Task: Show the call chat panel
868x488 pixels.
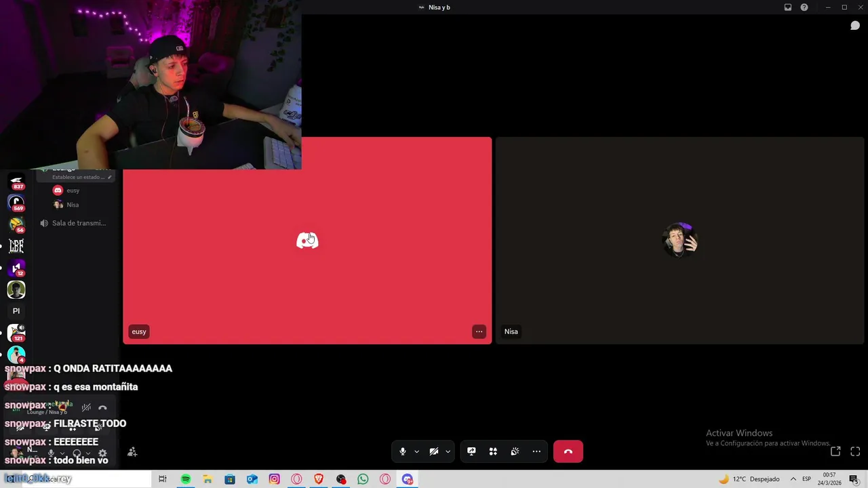Action: tap(855, 26)
